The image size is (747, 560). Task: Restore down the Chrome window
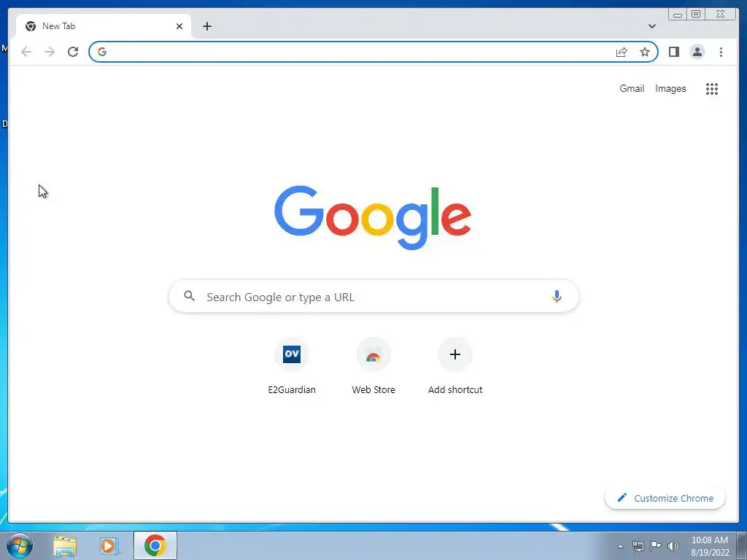[695, 15]
